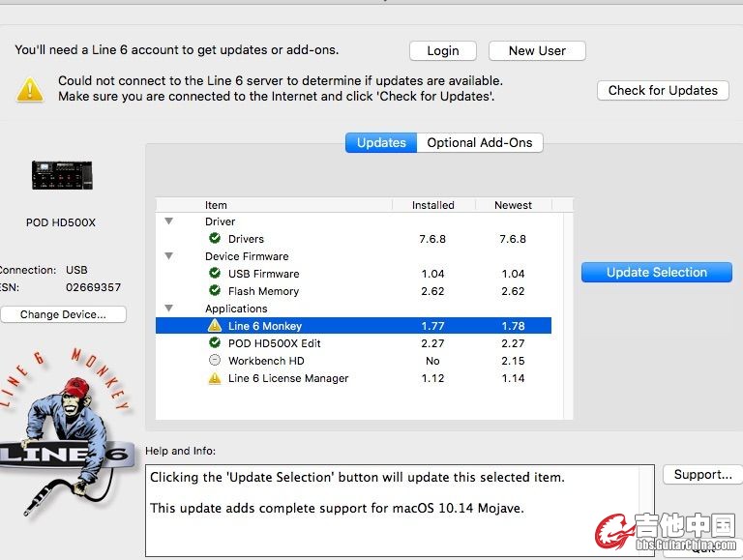
Task: Click the New User button
Action: click(537, 50)
